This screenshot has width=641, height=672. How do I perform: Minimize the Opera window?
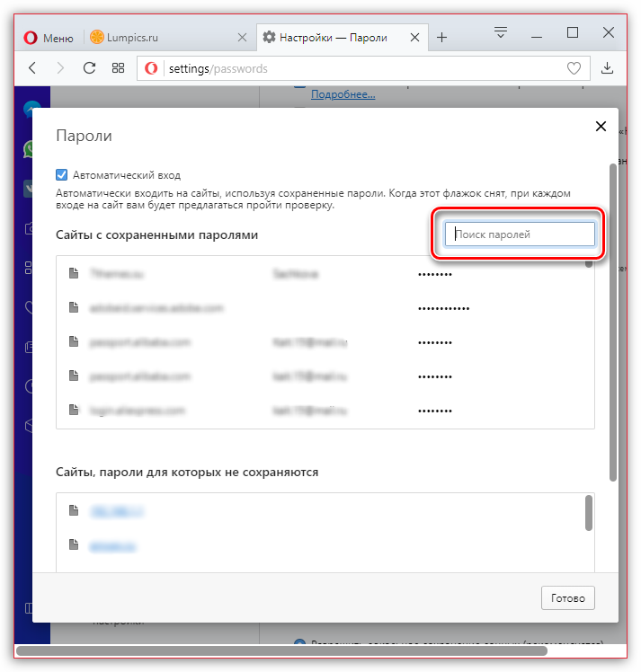click(537, 37)
